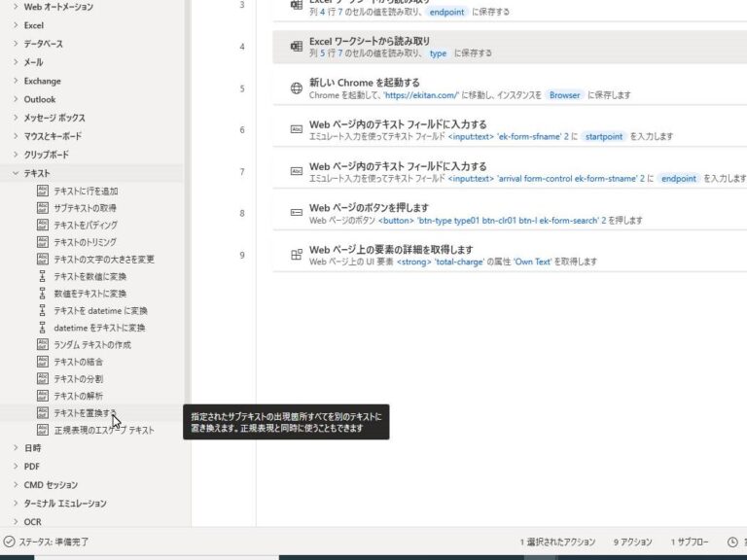Screen dimensions: 747x560
Task: Click icon of テキストの解析 action
Action: [43, 396]
